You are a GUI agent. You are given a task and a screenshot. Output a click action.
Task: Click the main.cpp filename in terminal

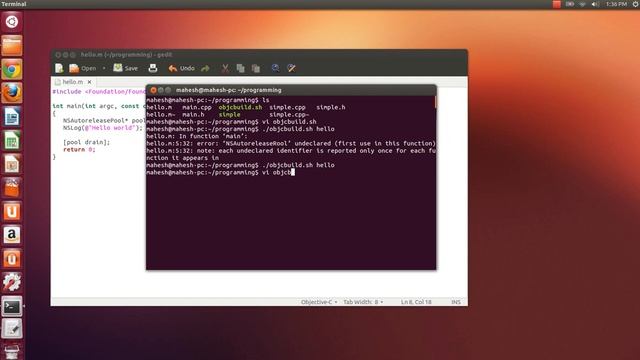[x=197, y=107]
